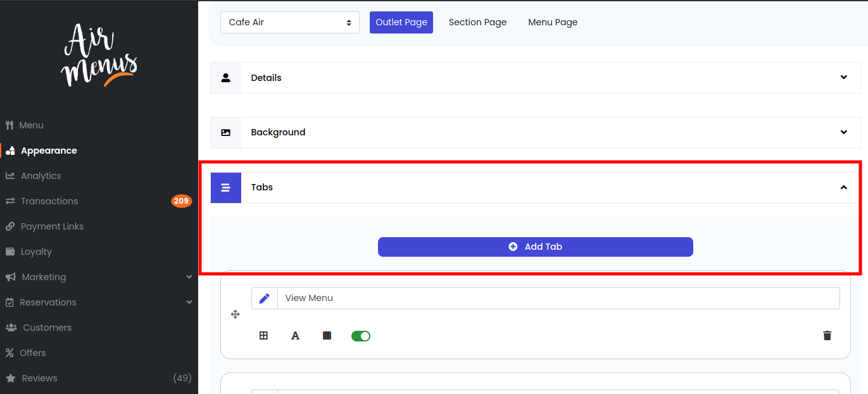Click the Loyalty wallet icon
Image resolution: width=868 pixels, height=394 pixels.
(10, 252)
